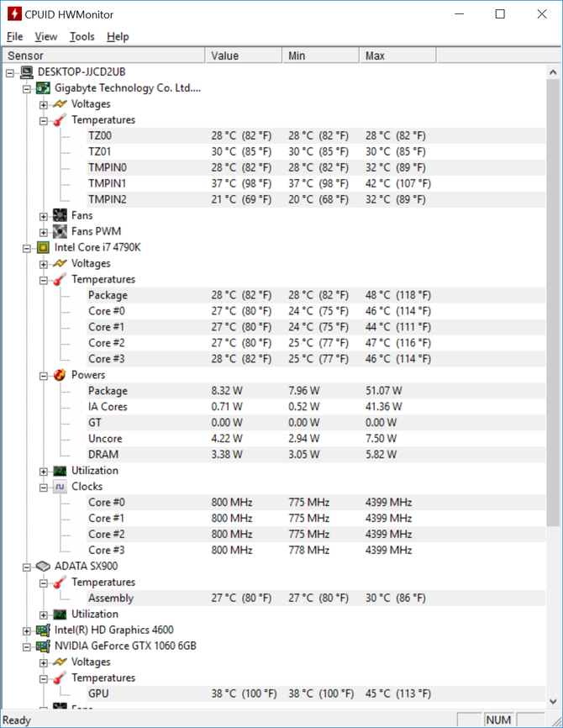Select the TMPIN2 temperature row
The width and height of the screenshot is (563, 728).
[x=316, y=199]
